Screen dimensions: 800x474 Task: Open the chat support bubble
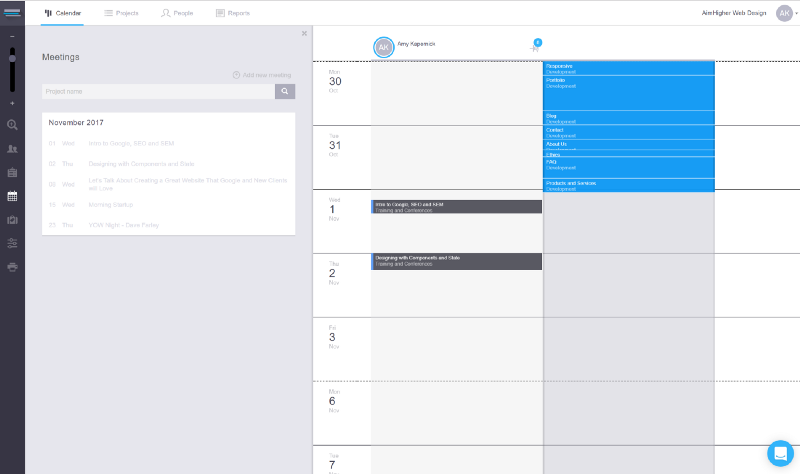tap(781, 453)
